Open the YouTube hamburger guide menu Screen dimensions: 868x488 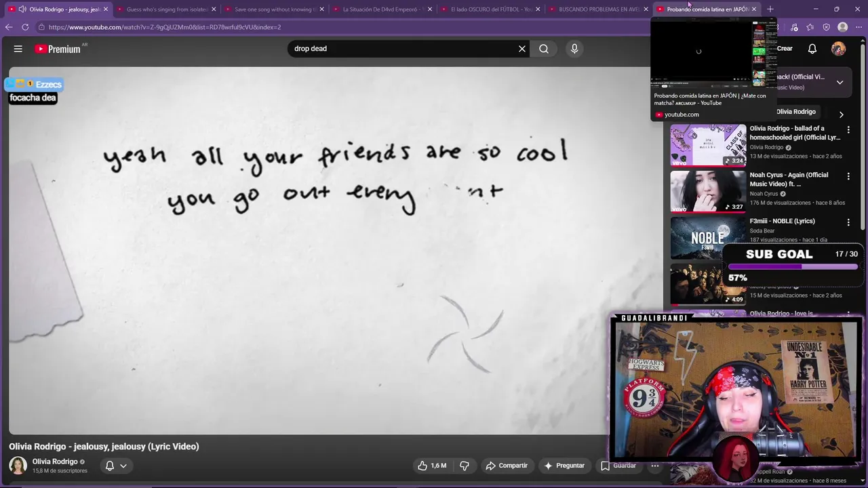tap(18, 49)
